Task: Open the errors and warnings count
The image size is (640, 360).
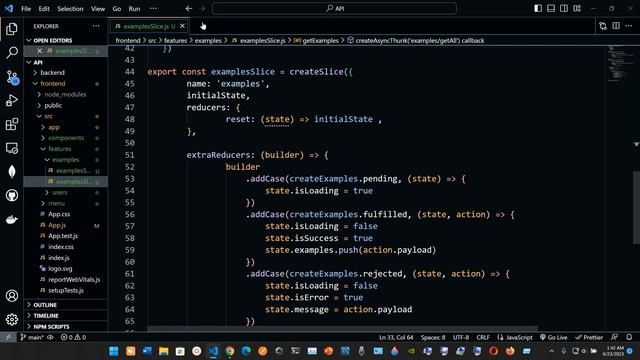Action: [x=73, y=337]
